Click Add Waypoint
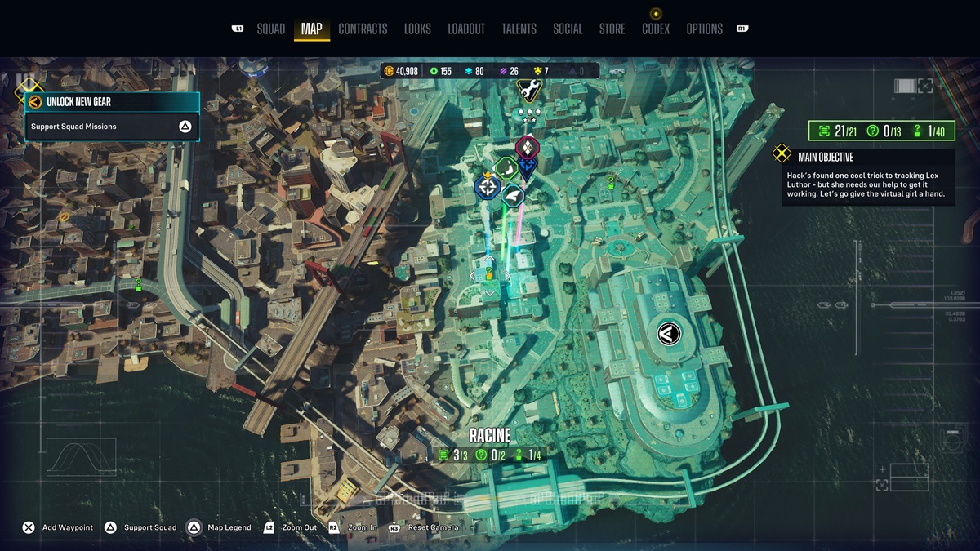The image size is (980, 551). [x=56, y=527]
